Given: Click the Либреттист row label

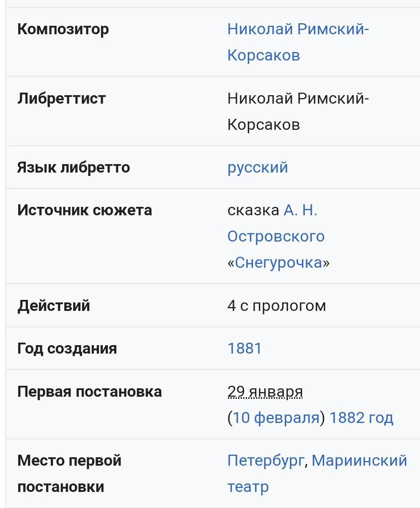Looking at the screenshot, I should (x=61, y=98).
